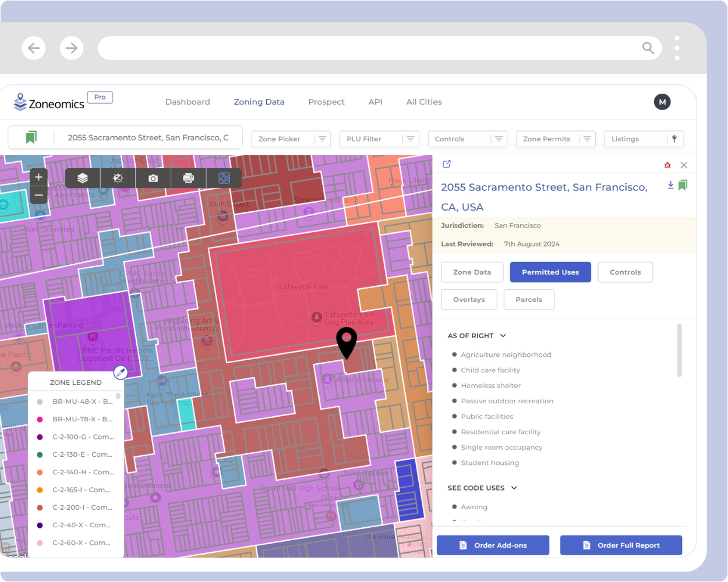Open the property in new window via external link icon

(x=446, y=165)
